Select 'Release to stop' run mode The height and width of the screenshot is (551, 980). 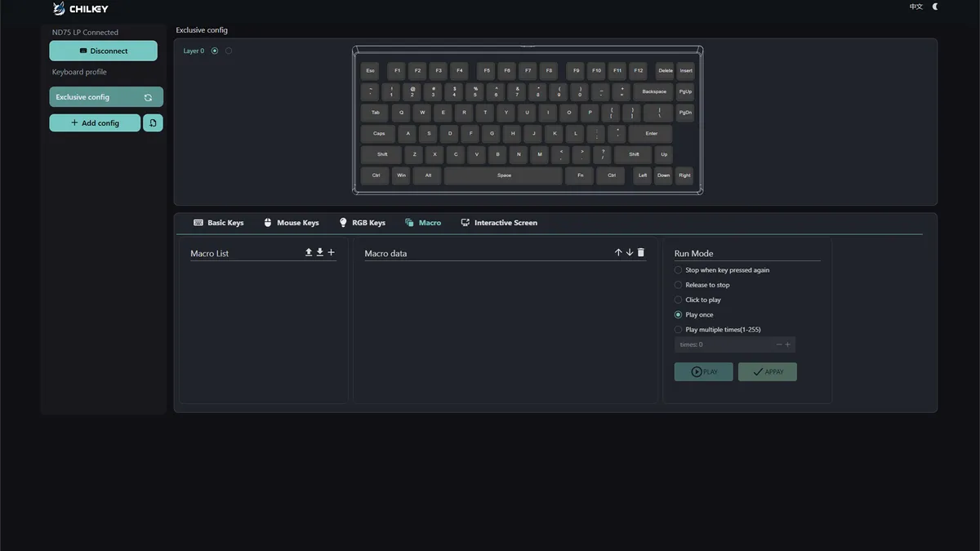click(678, 285)
